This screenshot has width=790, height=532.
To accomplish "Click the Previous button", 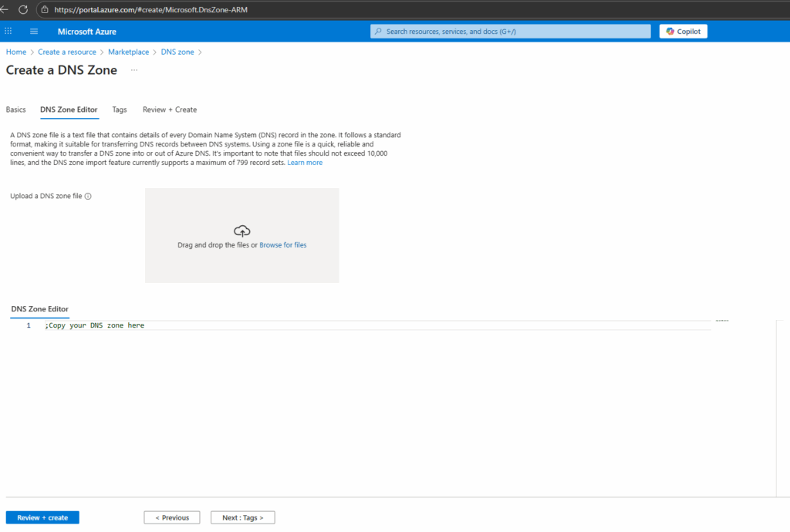I will (x=171, y=517).
